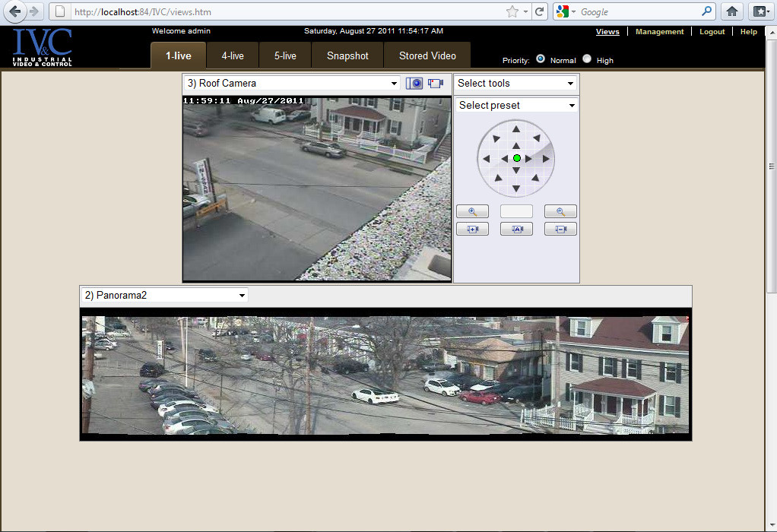Screen dimensions: 777x532
Task: Select Normal priority radio button
Action: (x=541, y=59)
